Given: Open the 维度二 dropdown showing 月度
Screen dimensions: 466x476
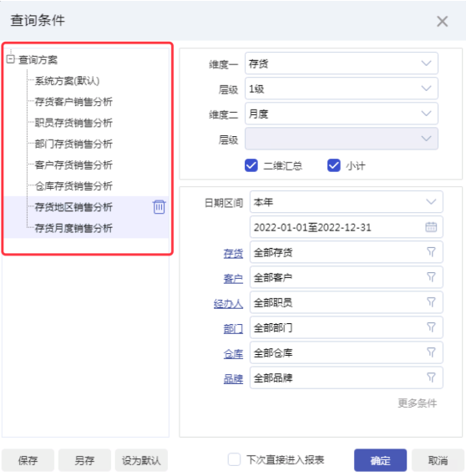Looking at the screenshot, I should (342, 114).
